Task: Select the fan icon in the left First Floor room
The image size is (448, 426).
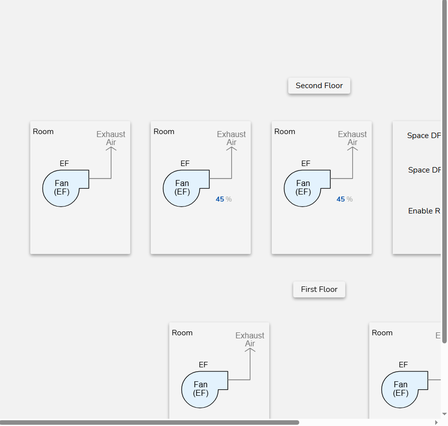Action: click(x=205, y=389)
